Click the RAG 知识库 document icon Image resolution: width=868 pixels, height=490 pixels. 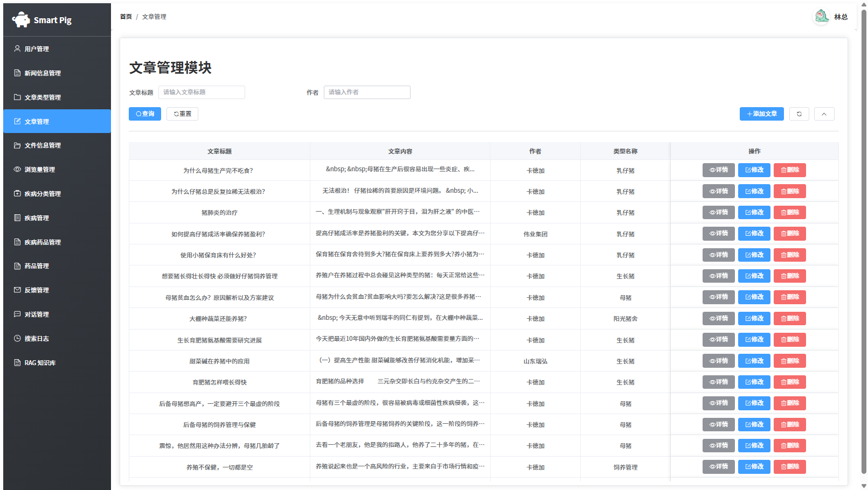point(17,362)
